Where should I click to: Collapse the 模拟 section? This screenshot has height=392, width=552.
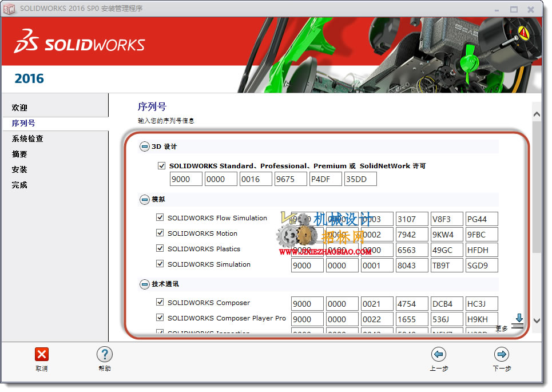point(144,200)
